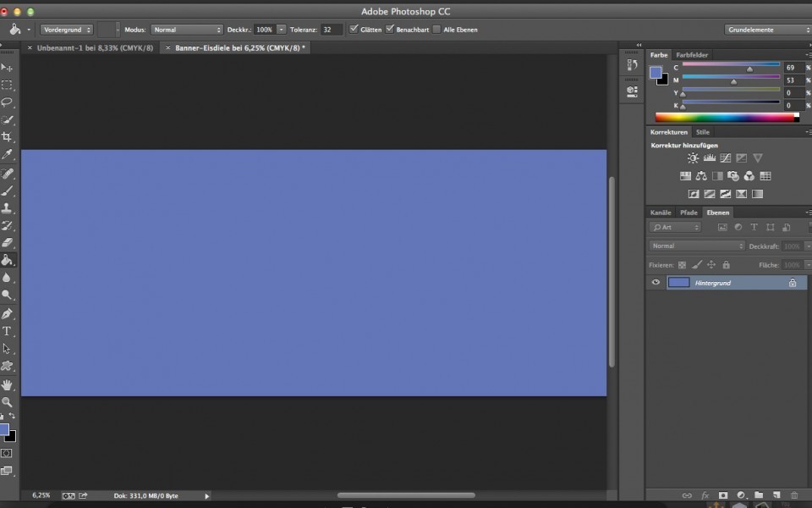Click the foreground color swatch in Farbe panel
The width and height of the screenshot is (812, 508).
pos(656,72)
